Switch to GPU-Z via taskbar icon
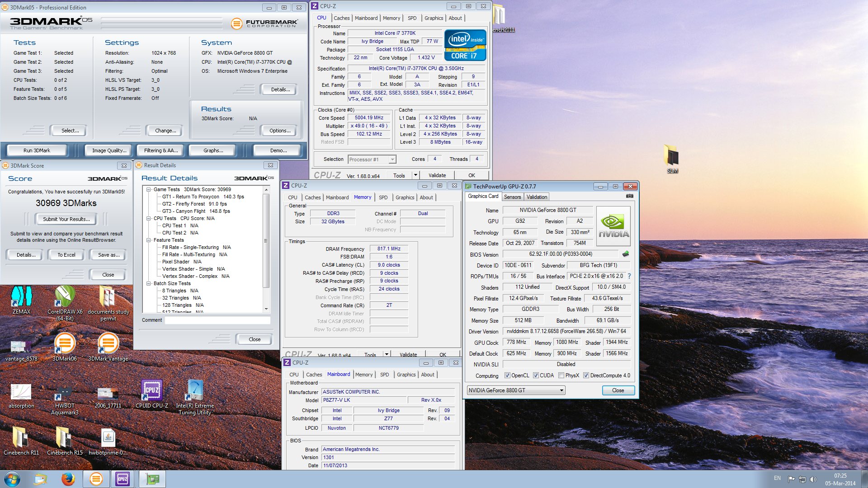This screenshot has width=868, height=488. [152, 479]
